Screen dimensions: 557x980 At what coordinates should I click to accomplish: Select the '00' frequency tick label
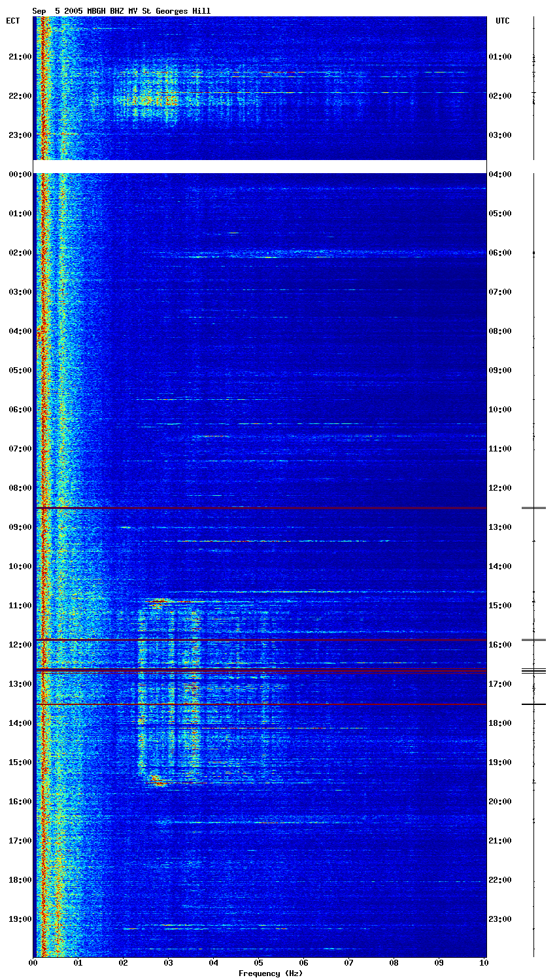(33, 963)
